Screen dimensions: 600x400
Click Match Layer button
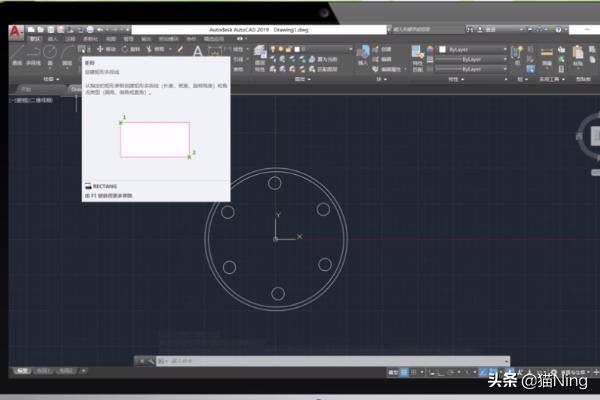(323, 69)
